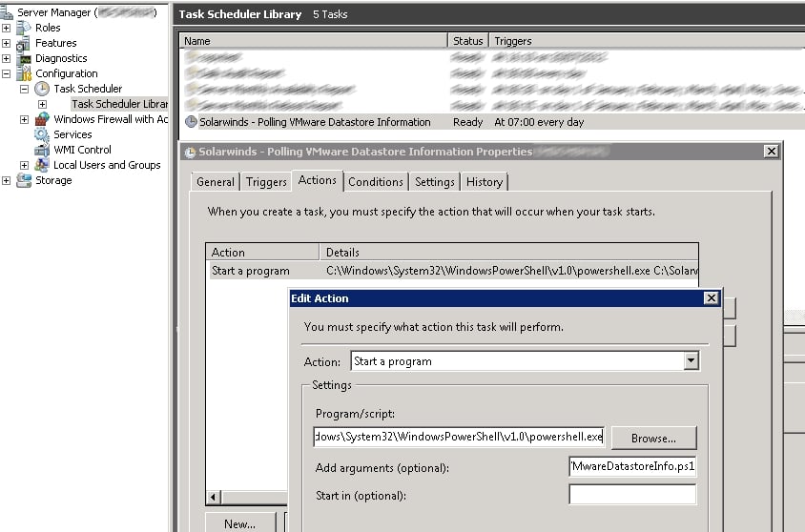Click the Properties dialog title bar icon
Viewport: 805px width, 532px height.
191,152
